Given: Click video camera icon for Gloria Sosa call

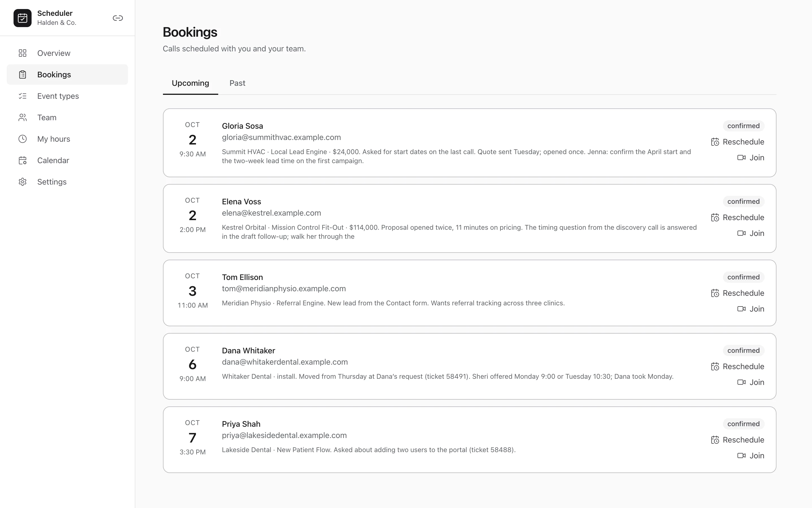Looking at the screenshot, I should (742, 157).
